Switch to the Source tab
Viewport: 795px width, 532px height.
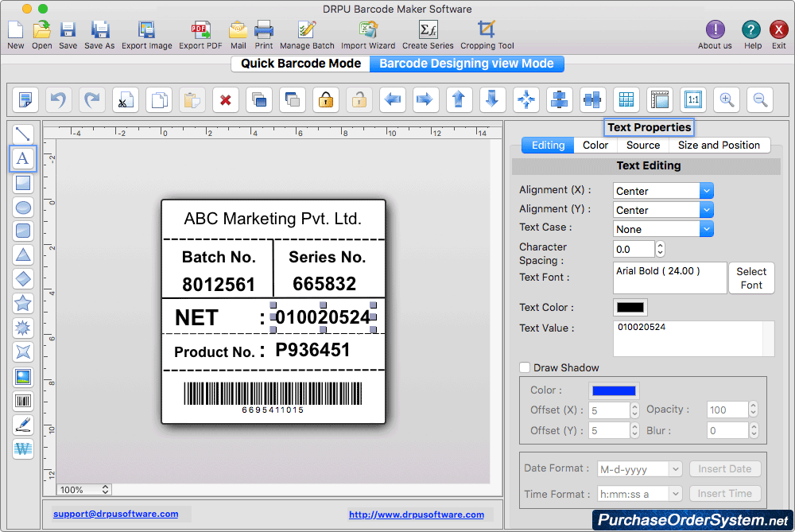[x=643, y=145]
